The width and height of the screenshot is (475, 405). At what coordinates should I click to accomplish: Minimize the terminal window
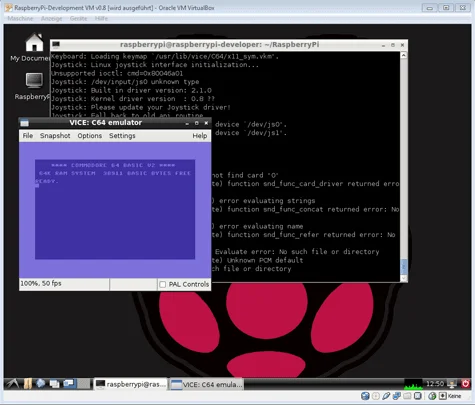tap(383, 45)
